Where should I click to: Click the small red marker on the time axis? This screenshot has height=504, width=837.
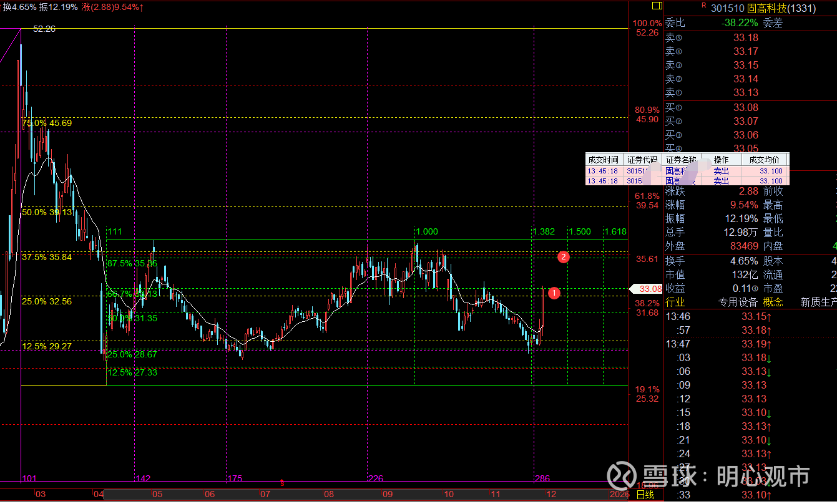coord(282,483)
